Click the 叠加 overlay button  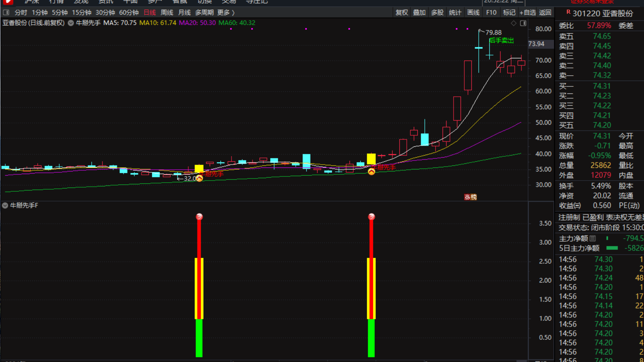[x=419, y=13]
